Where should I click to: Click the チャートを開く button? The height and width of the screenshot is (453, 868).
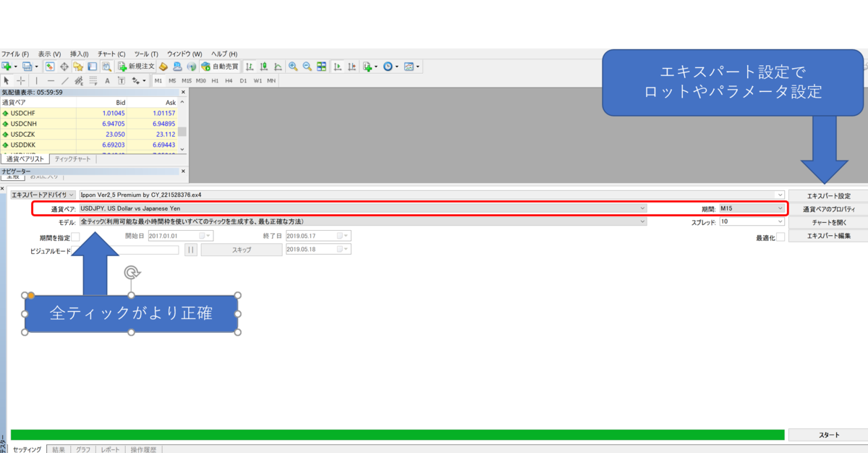pyautogui.click(x=828, y=222)
